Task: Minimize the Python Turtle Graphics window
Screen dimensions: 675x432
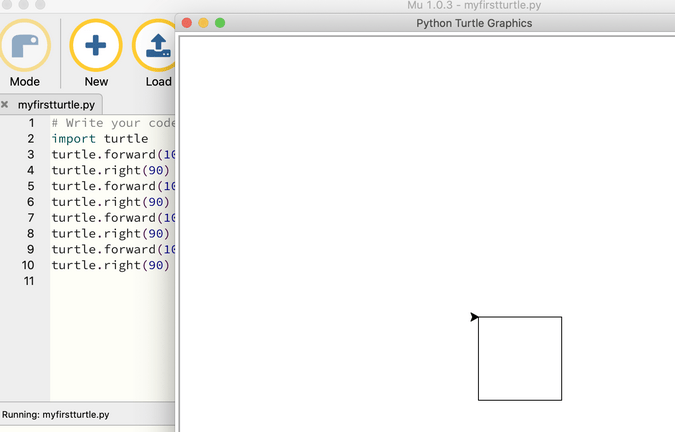Action: (x=203, y=23)
